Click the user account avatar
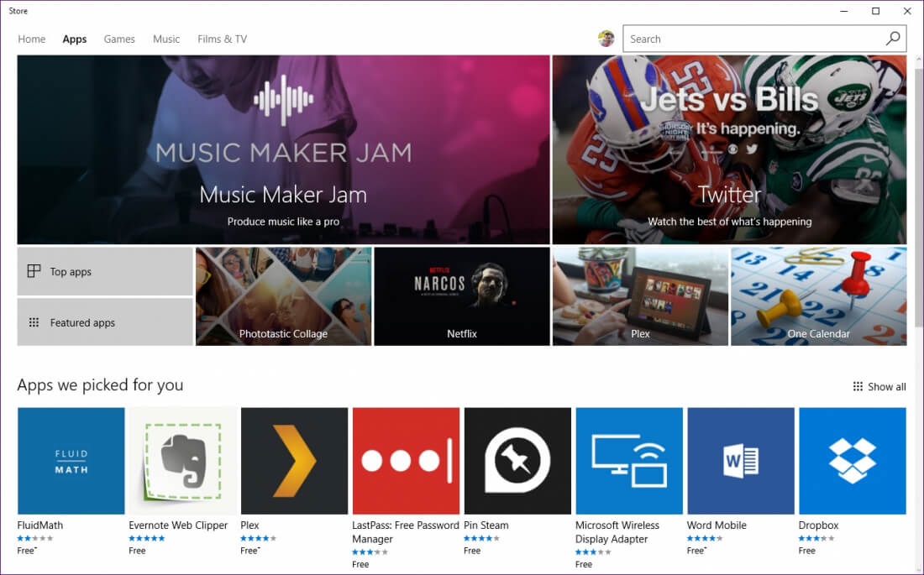The width and height of the screenshot is (924, 575). tap(606, 39)
